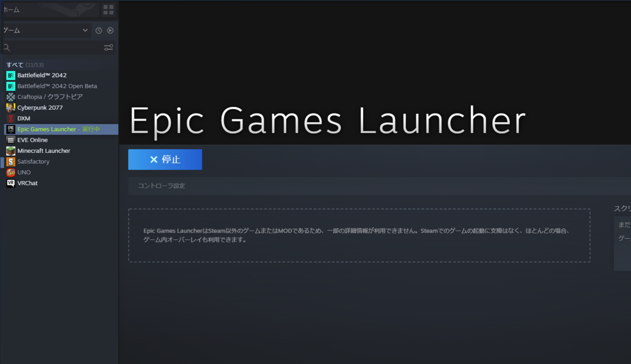This screenshot has width=631, height=364.
Task: Click the non-Steam game info notice
Action: pos(359,235)
